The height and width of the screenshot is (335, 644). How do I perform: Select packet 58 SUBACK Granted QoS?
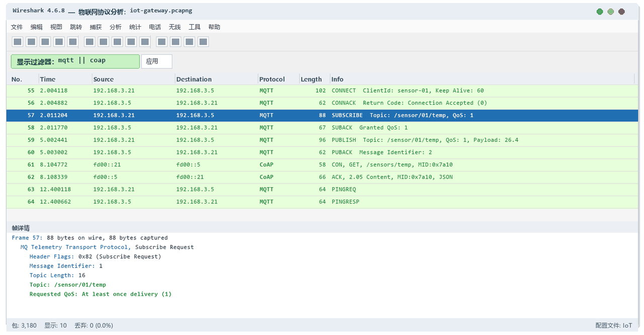point(322,128)
